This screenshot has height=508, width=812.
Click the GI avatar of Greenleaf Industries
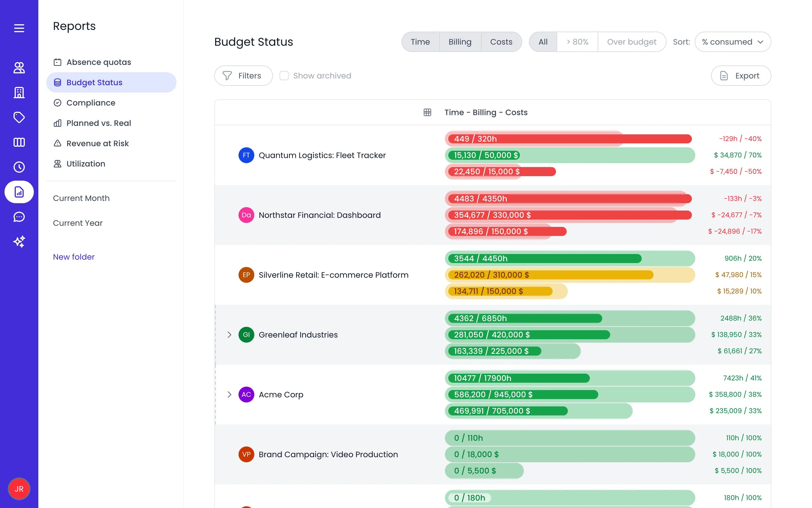[246, 335]
